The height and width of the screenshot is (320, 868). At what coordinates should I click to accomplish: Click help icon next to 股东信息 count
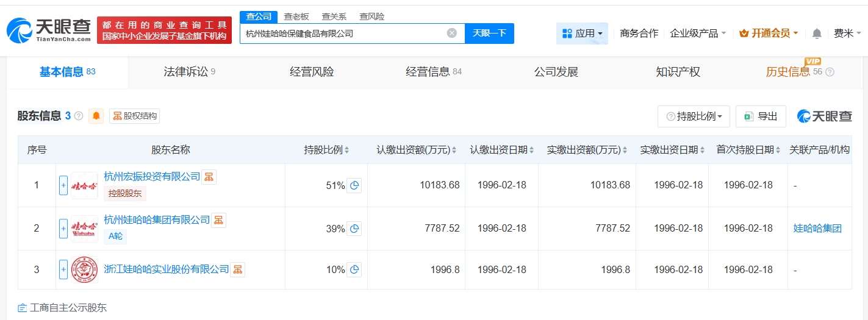79,116
